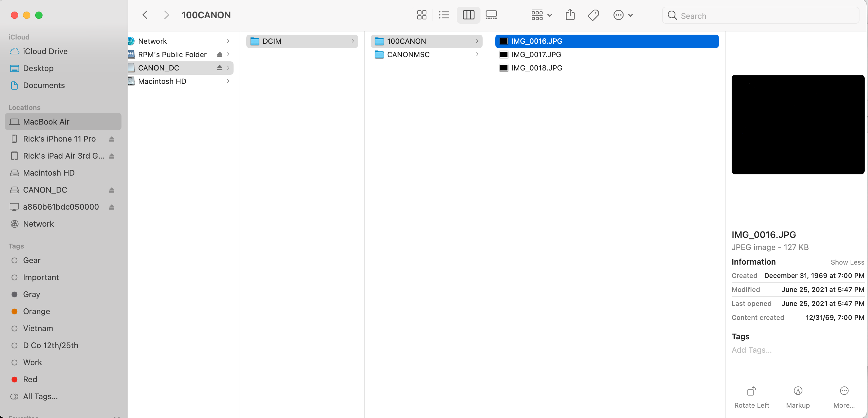This screenshot has height=418, width=868.
Task: Click All Tags in sidebar
Action: click(40, 396)
